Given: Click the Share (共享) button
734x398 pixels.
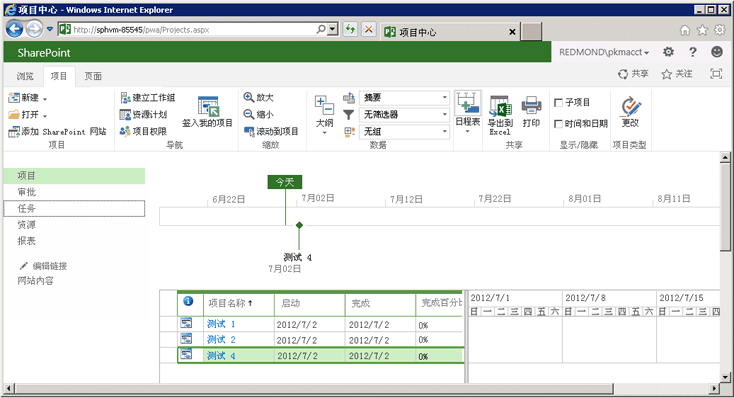Looking at the screenshot, I should (633, 74).
